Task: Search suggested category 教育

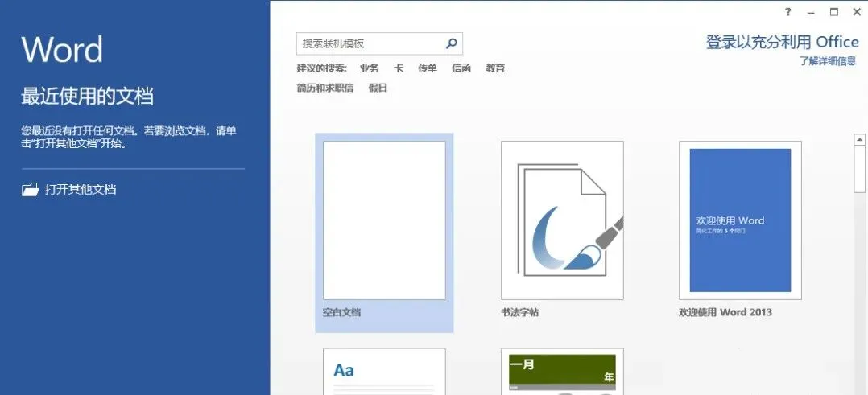Action: coord(495,68)
